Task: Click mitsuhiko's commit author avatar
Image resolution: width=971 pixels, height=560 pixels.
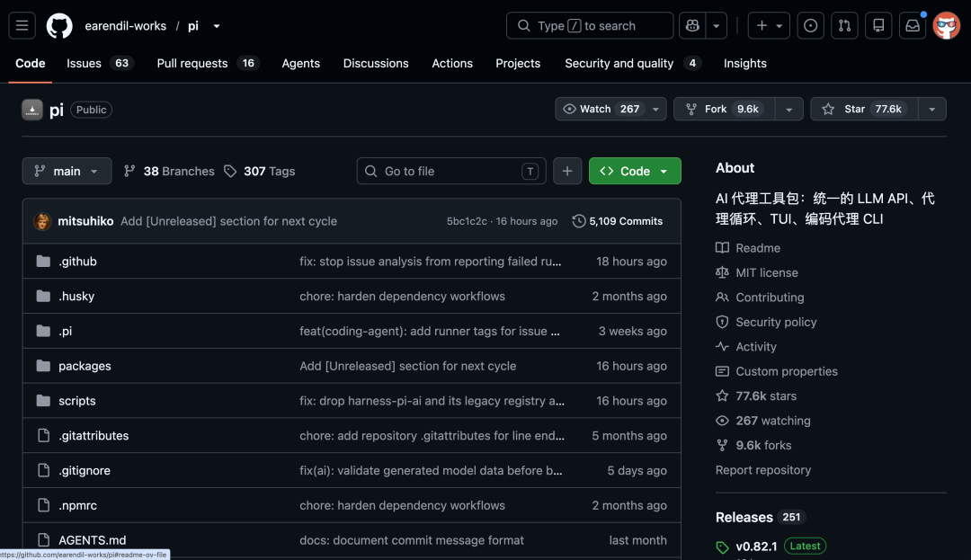Action: (x=42, y=221)
